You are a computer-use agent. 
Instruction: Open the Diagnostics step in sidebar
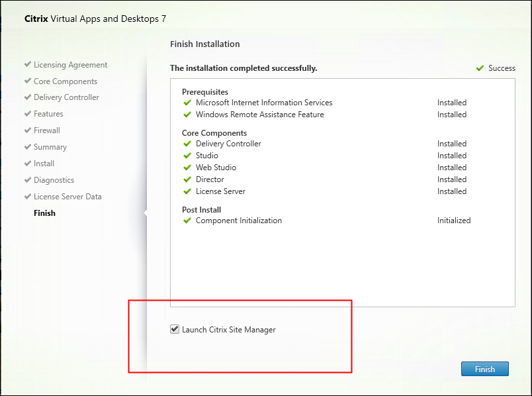(54, 180)
